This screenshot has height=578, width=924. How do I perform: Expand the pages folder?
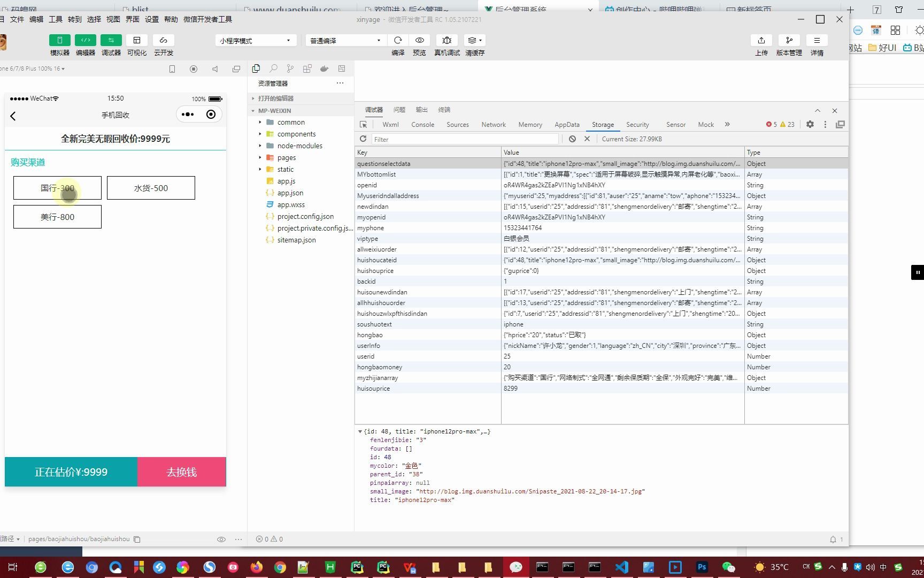point(287,157)
